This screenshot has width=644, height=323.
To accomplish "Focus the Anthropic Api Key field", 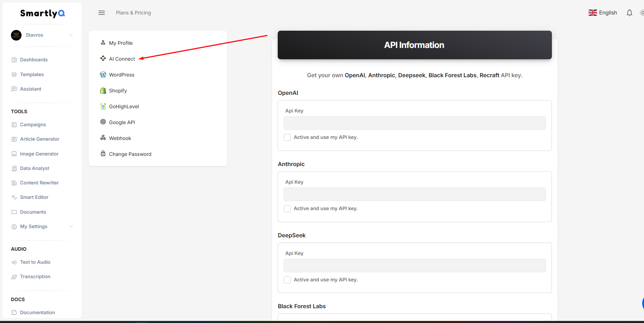I will point(415,194).
